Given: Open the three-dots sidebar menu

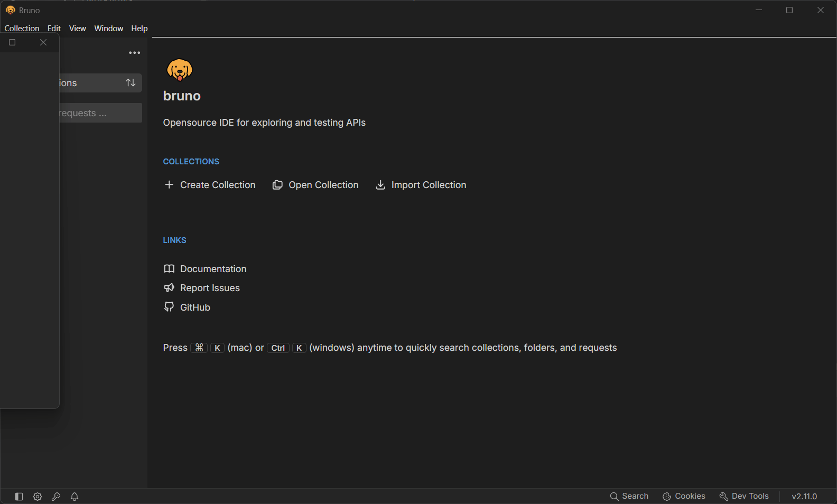Looking at the screenshot, I should pyautogui.click(x=135, y=53).
